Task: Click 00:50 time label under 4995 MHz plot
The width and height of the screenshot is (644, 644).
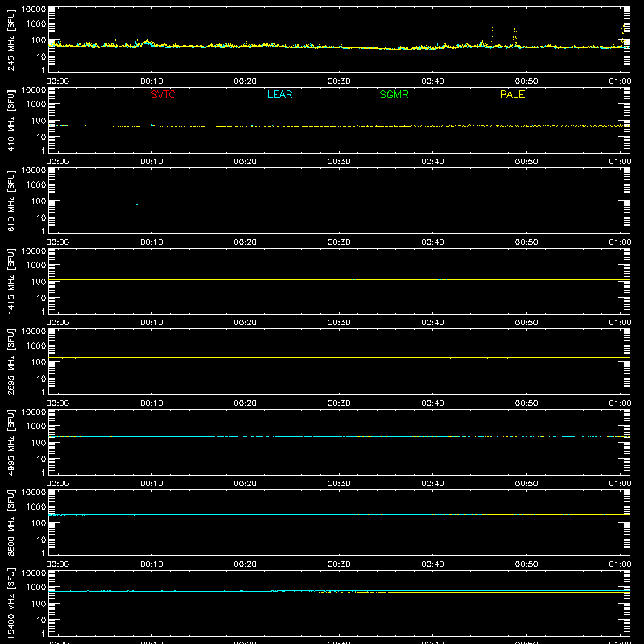Action: [x=526, y=484]
